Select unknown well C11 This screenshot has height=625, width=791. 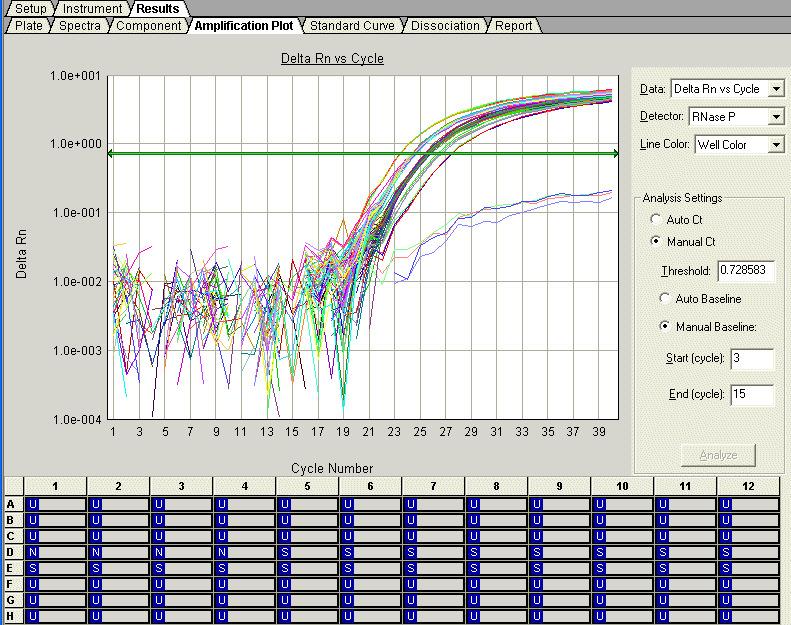point(686,536)
